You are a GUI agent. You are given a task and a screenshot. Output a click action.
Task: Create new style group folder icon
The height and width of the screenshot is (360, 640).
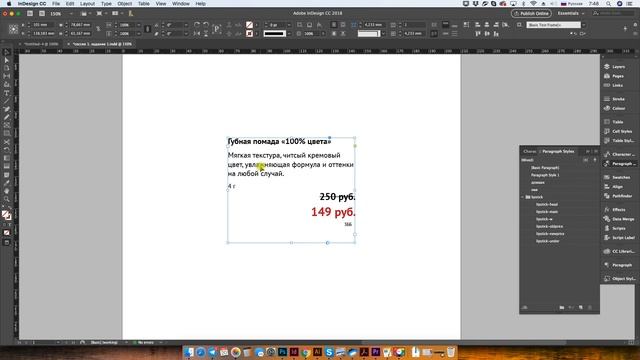click(562, 307)
